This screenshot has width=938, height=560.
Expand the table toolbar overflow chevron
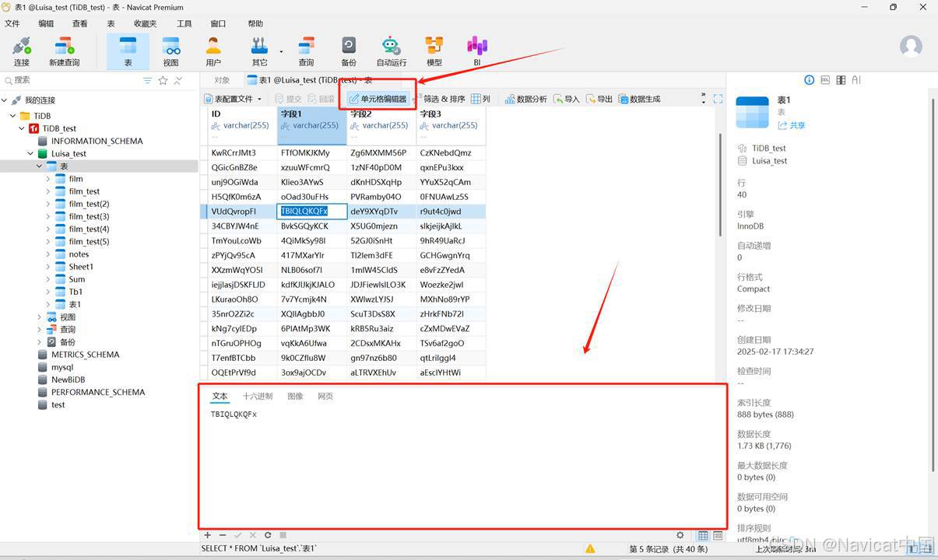click(703, 99)
